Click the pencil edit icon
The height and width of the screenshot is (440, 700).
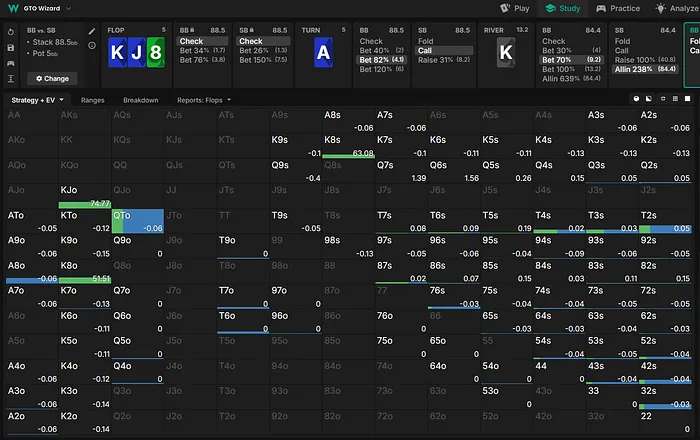(x=92, y=32)
